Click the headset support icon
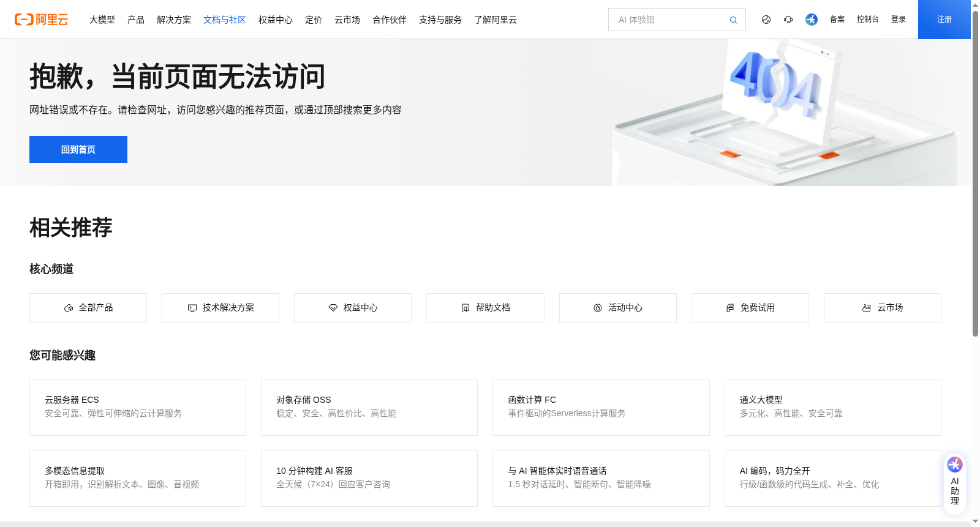 (788, 20)
